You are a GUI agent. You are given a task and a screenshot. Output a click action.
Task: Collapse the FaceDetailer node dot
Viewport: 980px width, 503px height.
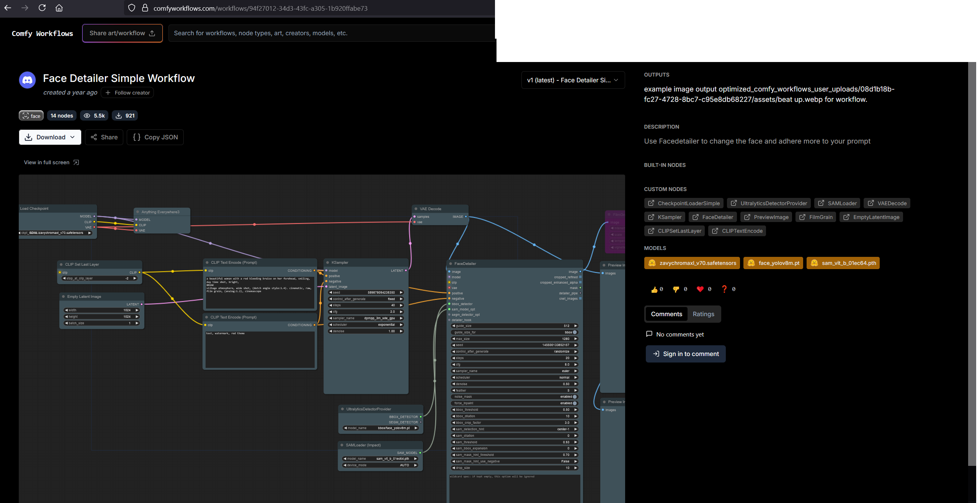pyautogui.click(x=451, y=264)
